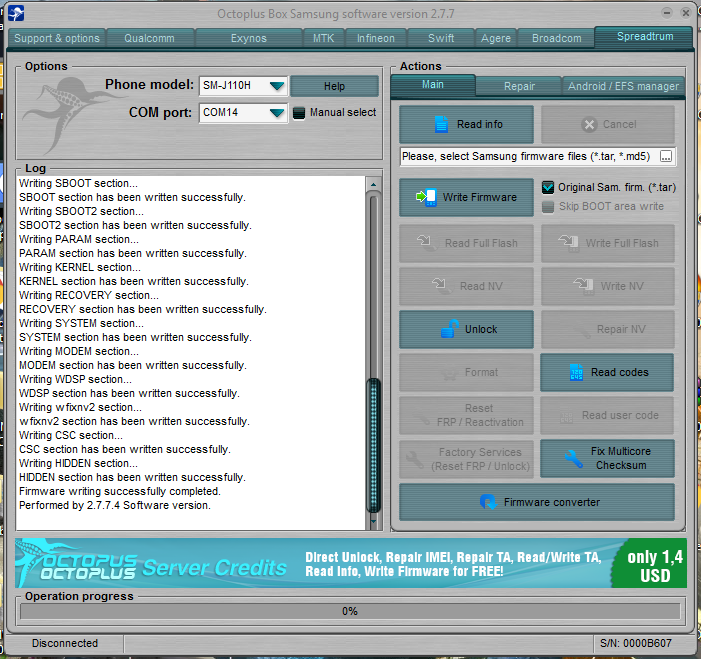The image size is (701, 659).
Task: Click the Read info document icon
Action: 441,124
